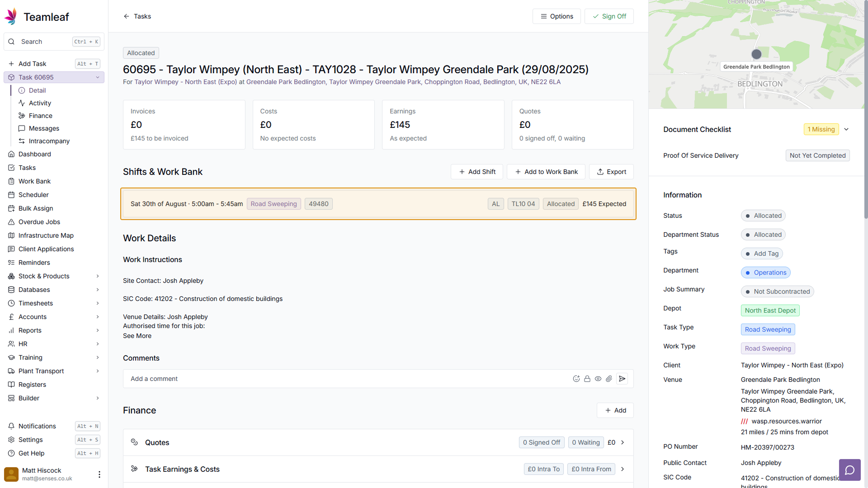Click the Sign Off button
Image resolution: width=868 pixels, height=488 pixels.
[609, 16]
